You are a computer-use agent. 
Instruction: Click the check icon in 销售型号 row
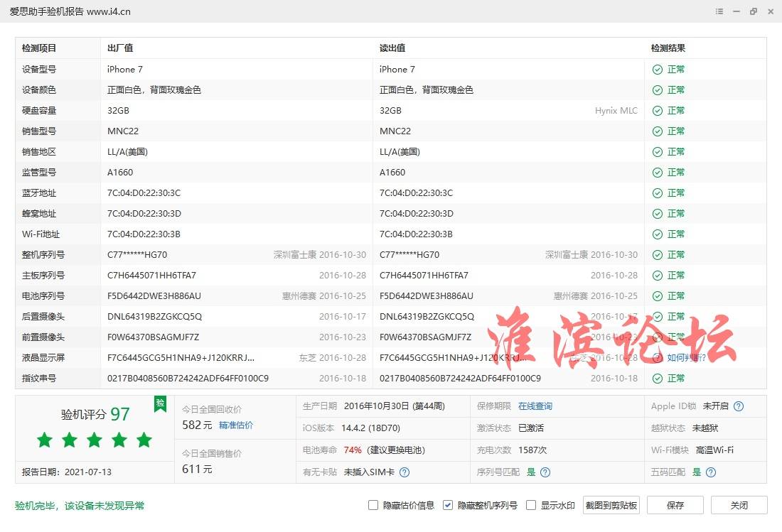click(x=658, y=131)
